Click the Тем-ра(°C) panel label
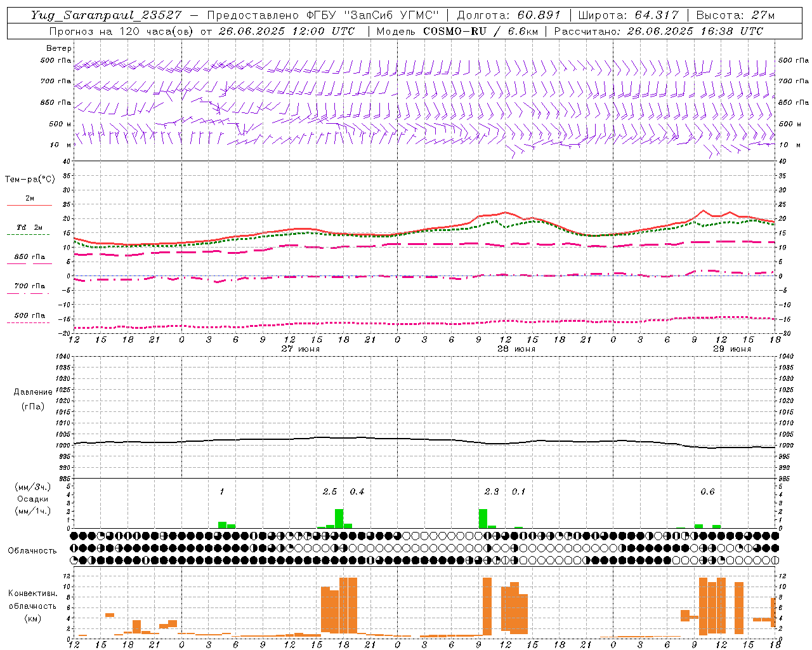The width and height of the screenshot is (812, 650). pyautogui.click(x=30, y=180)
